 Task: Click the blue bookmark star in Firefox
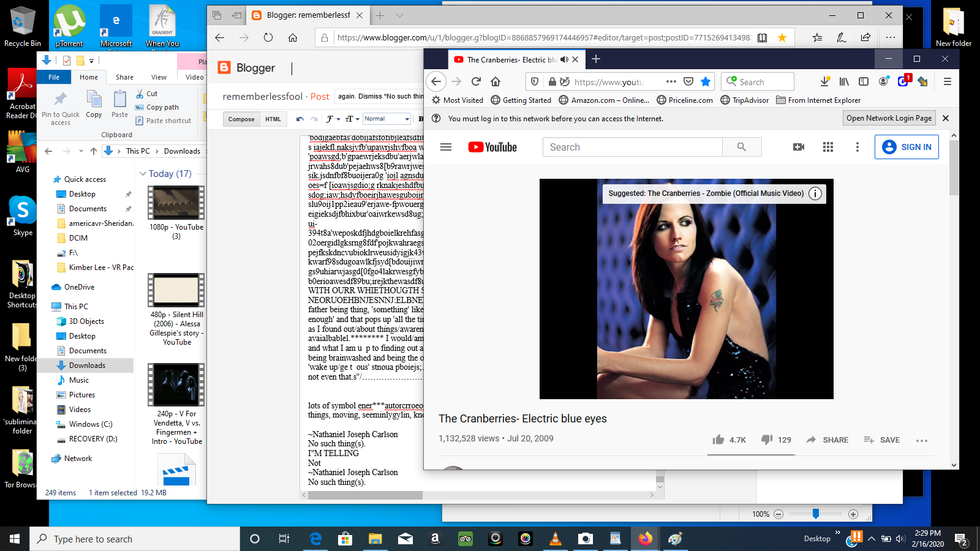706,81
